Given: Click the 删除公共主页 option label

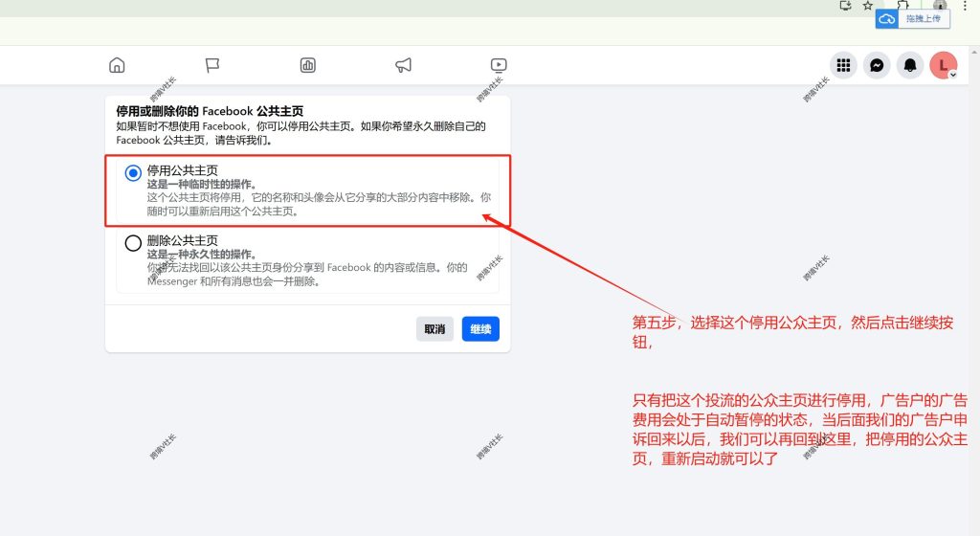Looking at the screenshot, I should coord(183,240).
